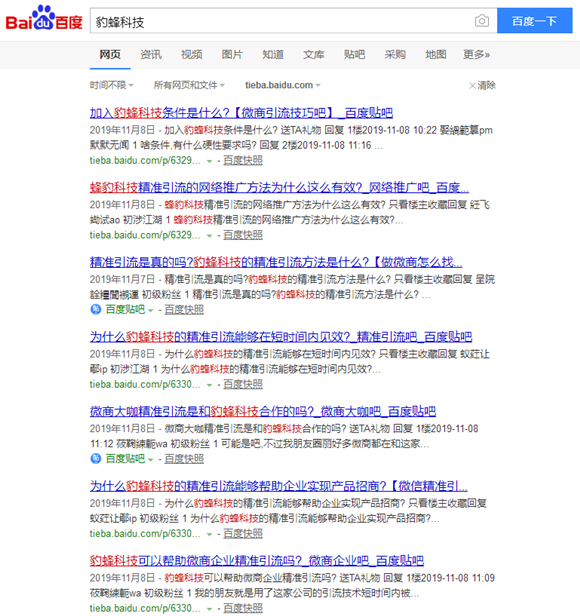Viewport: 580px width, 616px height.
Task: Expand URL arrow under 产品招商 result
Action: coord(209,534)
